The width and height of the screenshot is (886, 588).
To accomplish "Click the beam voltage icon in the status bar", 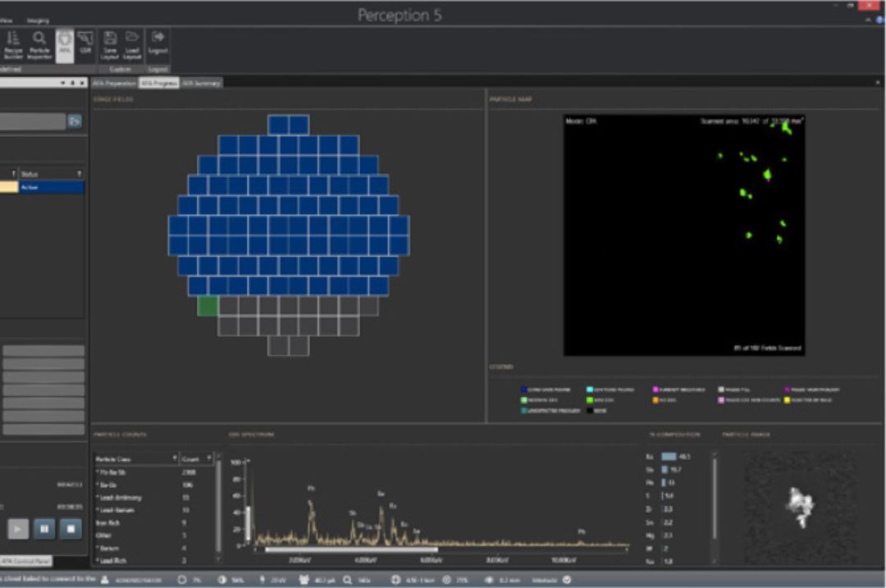I will tap(262, 580).
